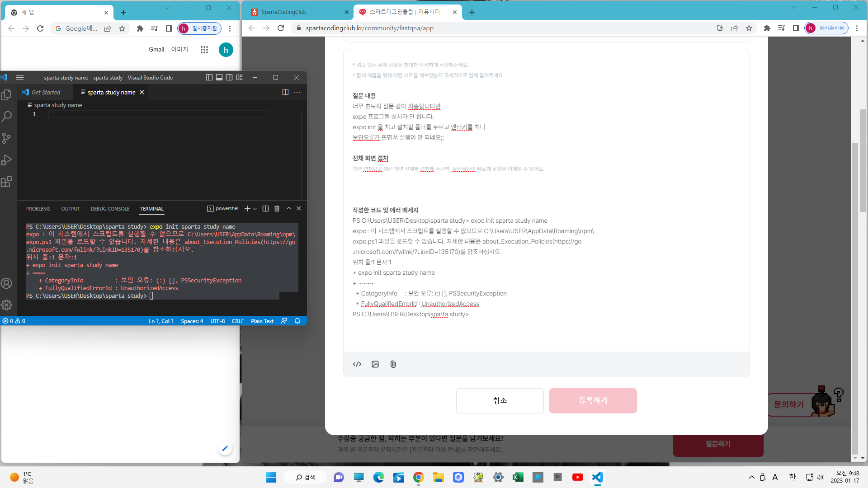Open the tab search chevron in the right Chrome window
This screenshot has width=868, height=488.
(794, 7)
